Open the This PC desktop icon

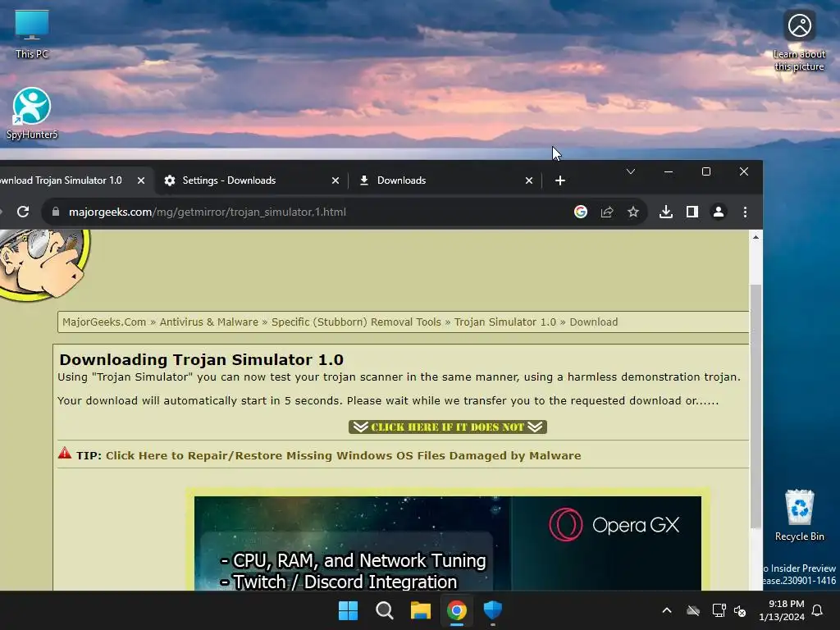(32, 34)
